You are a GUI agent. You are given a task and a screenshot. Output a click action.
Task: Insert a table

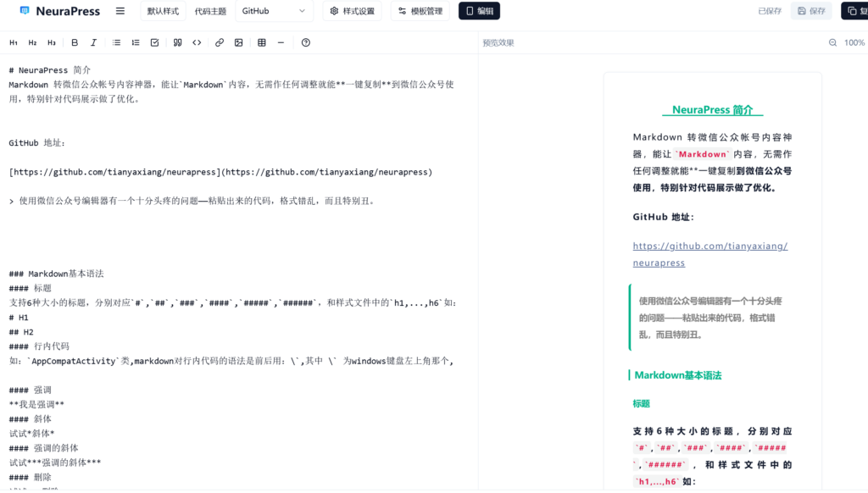[x=262, y=42]
